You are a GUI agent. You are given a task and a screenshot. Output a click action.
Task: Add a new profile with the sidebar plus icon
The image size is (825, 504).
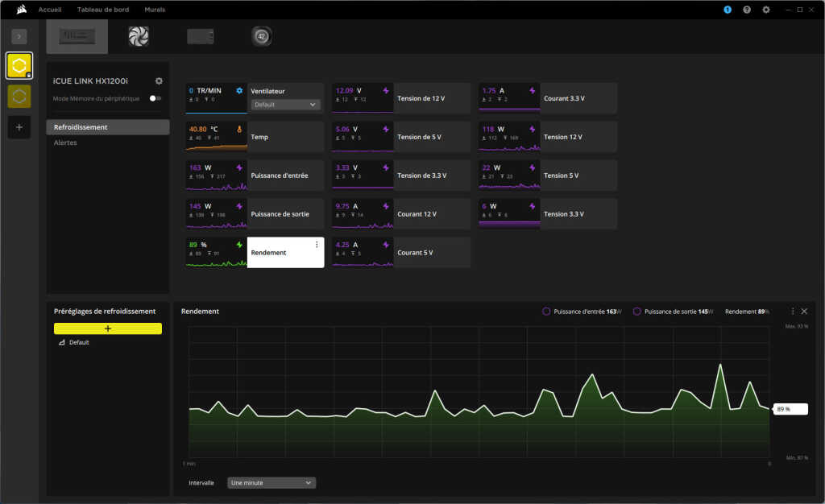pos(19,126)
